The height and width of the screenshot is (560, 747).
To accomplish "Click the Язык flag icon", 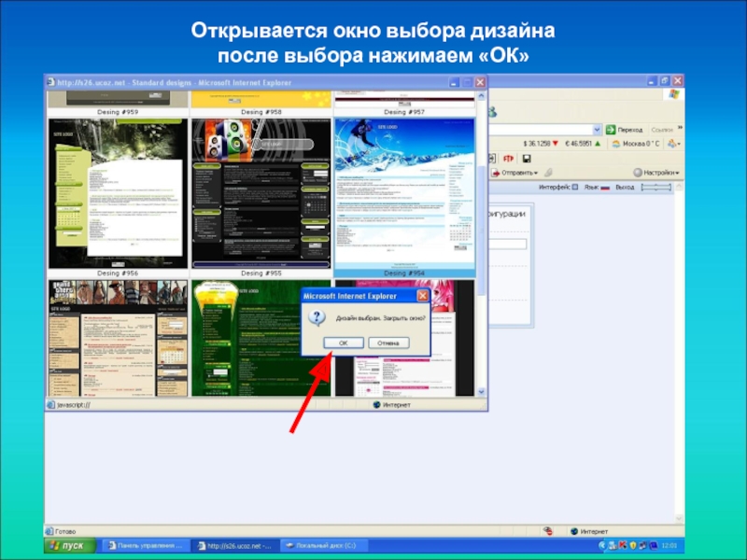I will (604, 188).
